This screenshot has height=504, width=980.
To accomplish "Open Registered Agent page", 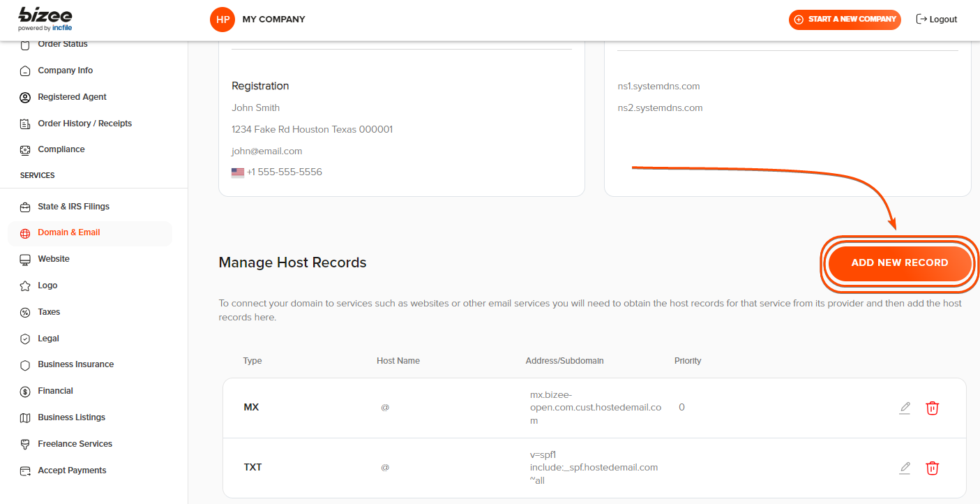I will (x=72, y=97).
